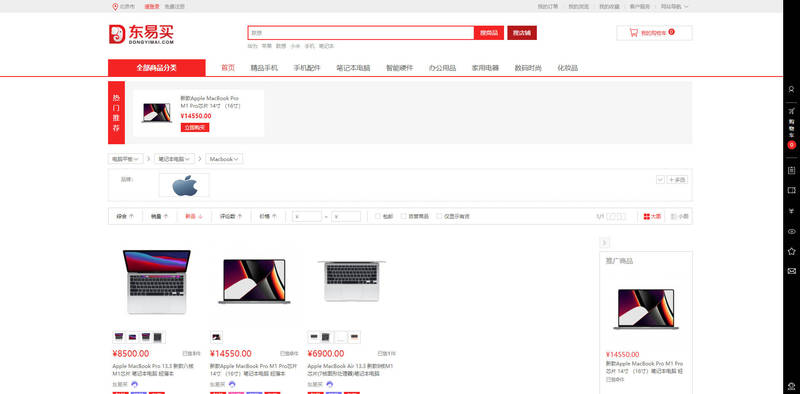The height and width of the screenshot is (394, 800).
Task: Open messages envelope icon in right sidebar
Action: [791, 271]
